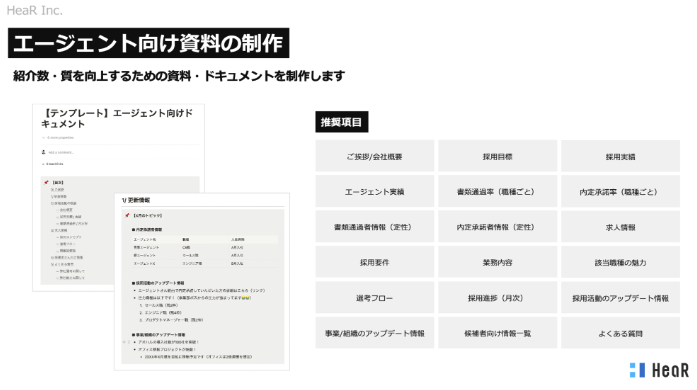Screen dimensions: 697x390
Task: Select the 書類通過率（職種ごと） cell
Action: coord(497,191)
